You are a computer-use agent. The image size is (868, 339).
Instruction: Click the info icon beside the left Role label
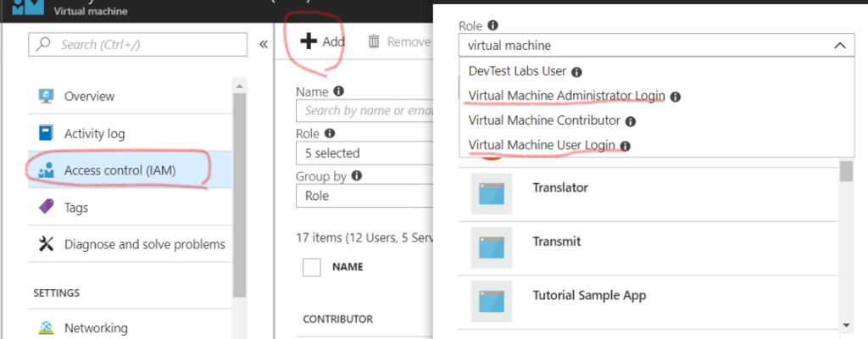(x=330, y=134)
